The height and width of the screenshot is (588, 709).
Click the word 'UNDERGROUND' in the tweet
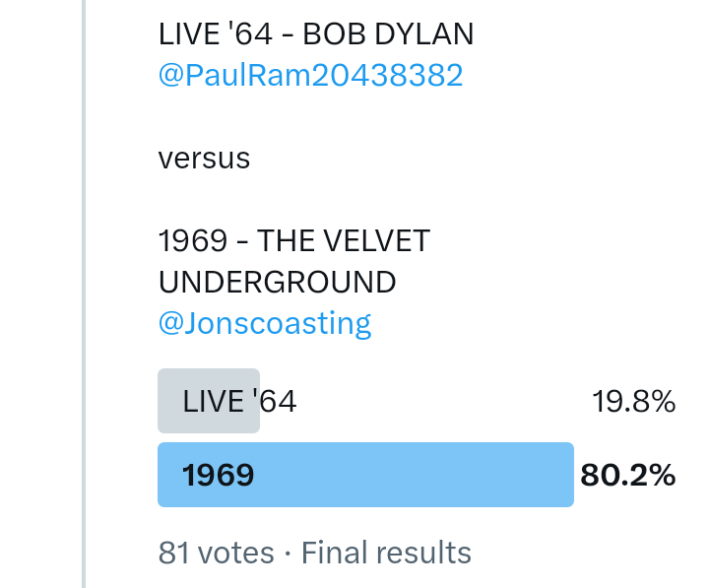(x=277, y=283)
